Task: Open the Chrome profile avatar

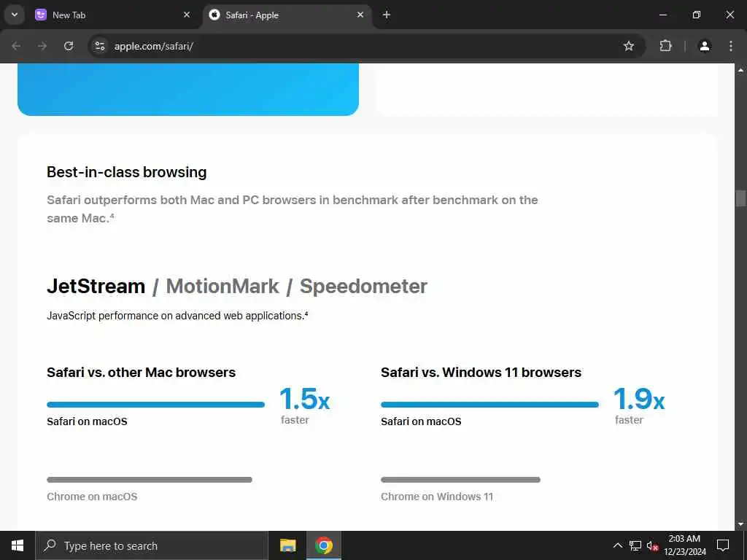Action: pos(704,46)
